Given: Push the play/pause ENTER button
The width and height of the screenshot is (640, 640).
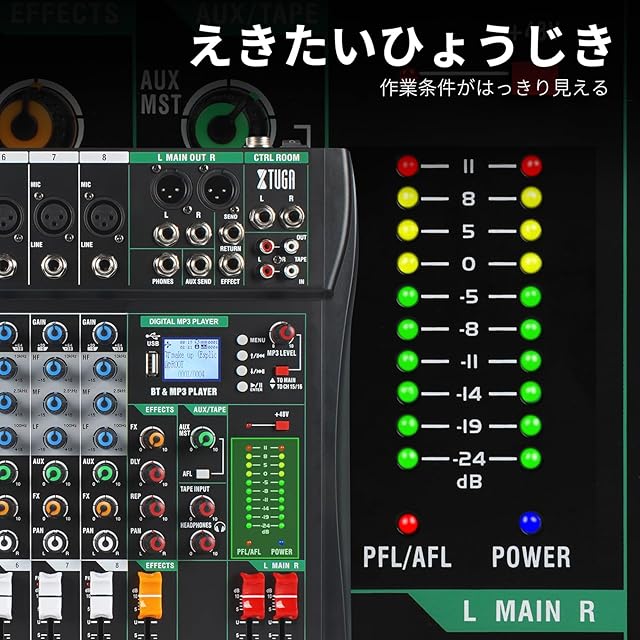Looking at the screenshot, I should (x=242, y=386).
